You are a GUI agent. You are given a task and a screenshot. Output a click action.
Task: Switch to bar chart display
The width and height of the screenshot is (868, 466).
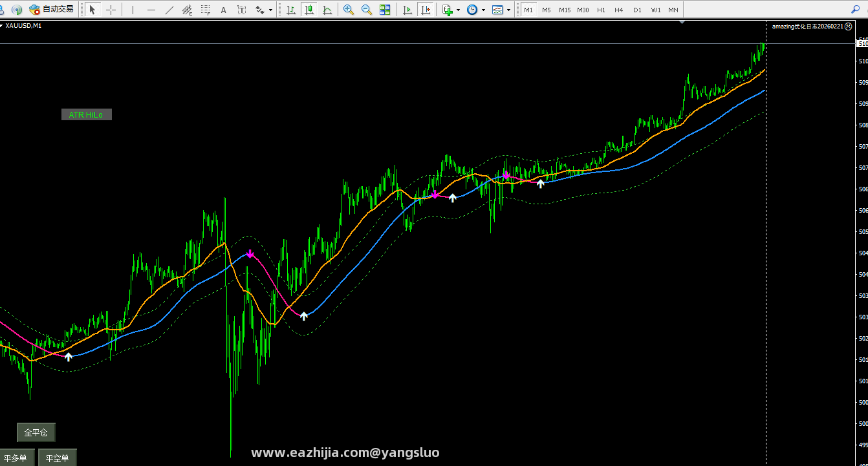pos(291,10)
